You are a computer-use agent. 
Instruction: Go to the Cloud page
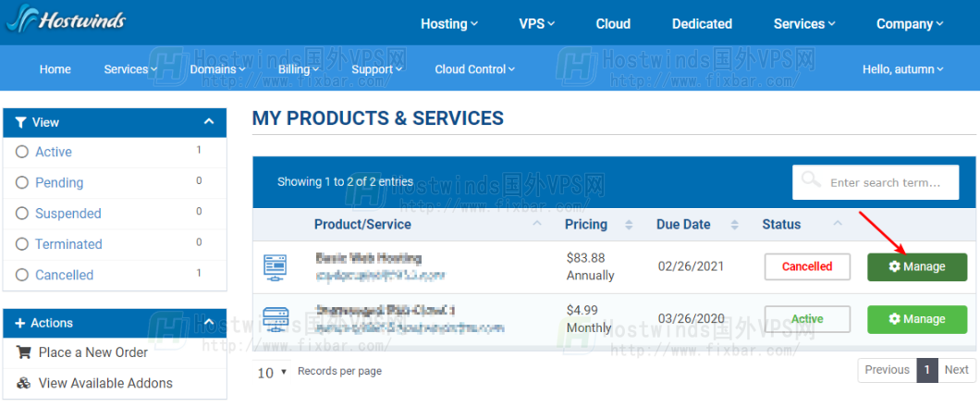pos(613,24)
